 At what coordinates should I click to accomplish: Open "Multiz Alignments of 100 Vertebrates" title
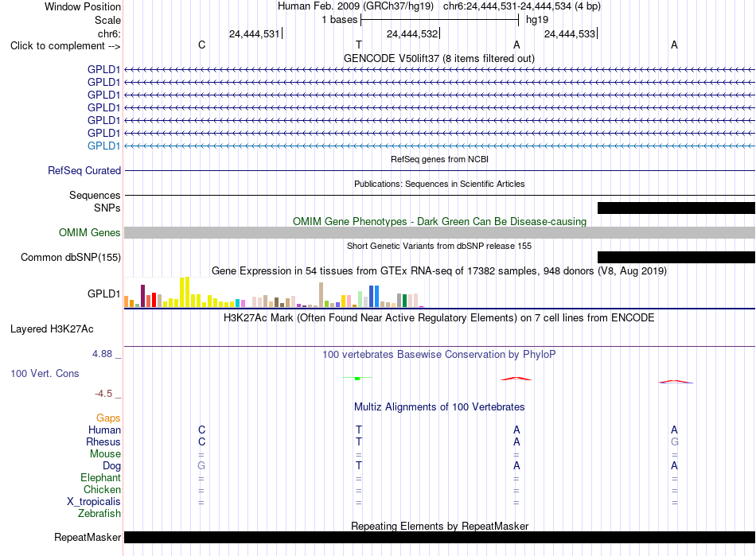pyautogui.click(x=439, y=407)
